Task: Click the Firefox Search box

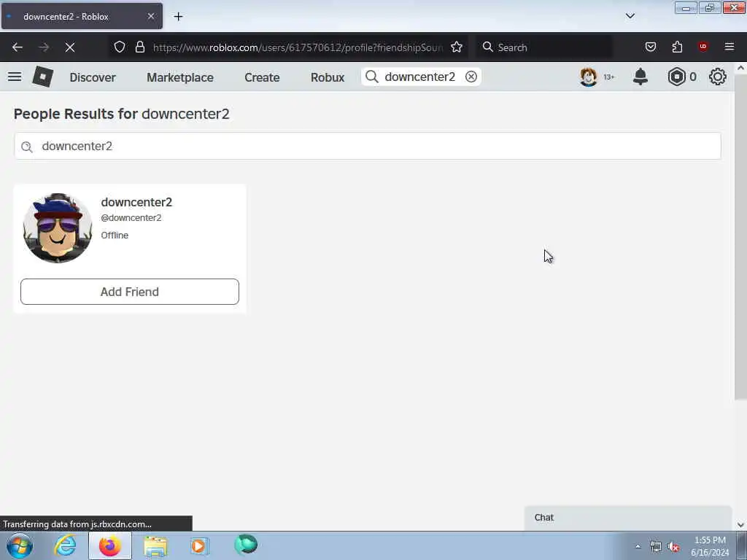Action: click(x=544, y=47)
